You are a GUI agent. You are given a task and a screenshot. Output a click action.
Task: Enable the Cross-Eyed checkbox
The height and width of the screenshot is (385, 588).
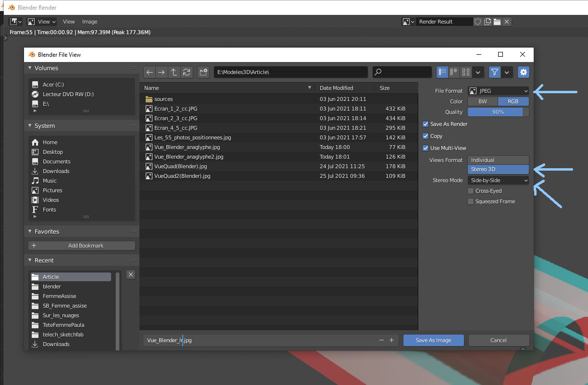471,191
